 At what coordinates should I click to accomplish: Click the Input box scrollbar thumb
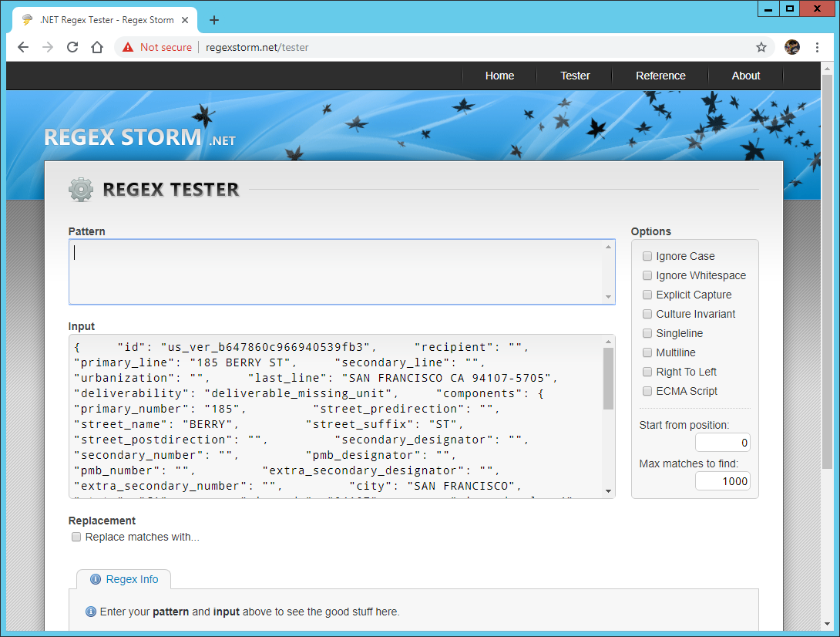point(608,379)
